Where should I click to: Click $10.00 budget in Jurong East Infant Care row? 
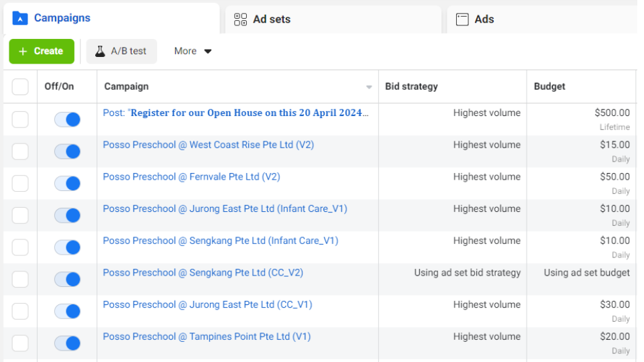click(615, 209)
